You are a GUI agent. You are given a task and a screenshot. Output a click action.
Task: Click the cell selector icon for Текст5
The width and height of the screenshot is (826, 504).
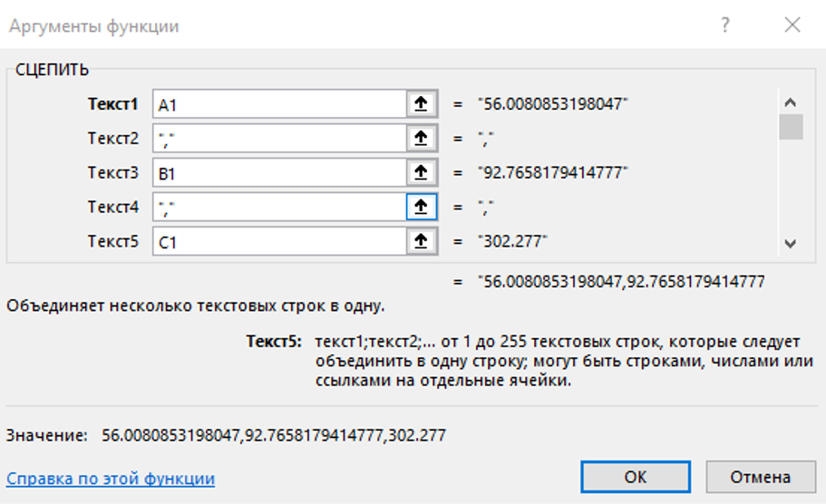420,241
